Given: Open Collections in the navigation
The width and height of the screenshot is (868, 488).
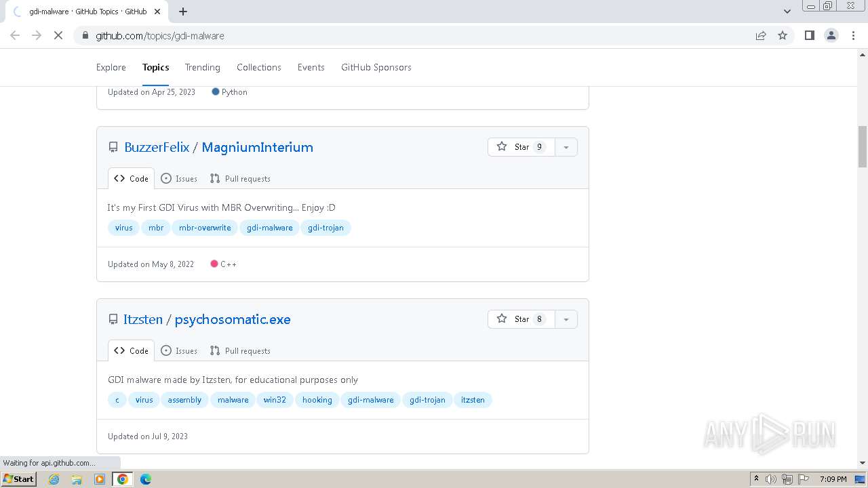Looking at the screenshot, I should [259, 67].
